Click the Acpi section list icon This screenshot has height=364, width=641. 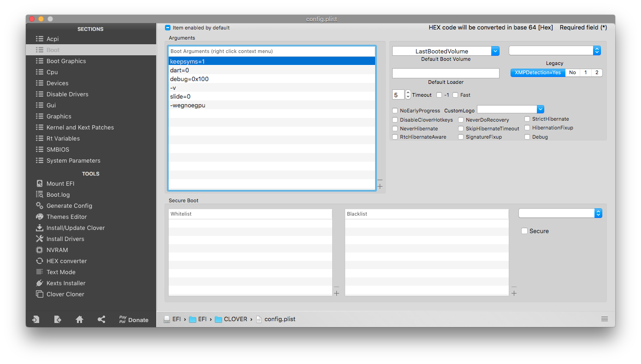[40, 39]
